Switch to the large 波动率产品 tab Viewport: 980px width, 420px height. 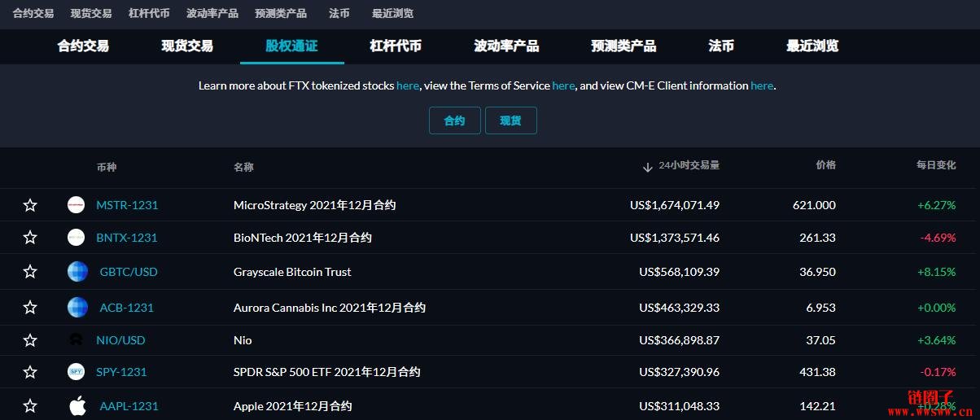(x=506, y=46)
